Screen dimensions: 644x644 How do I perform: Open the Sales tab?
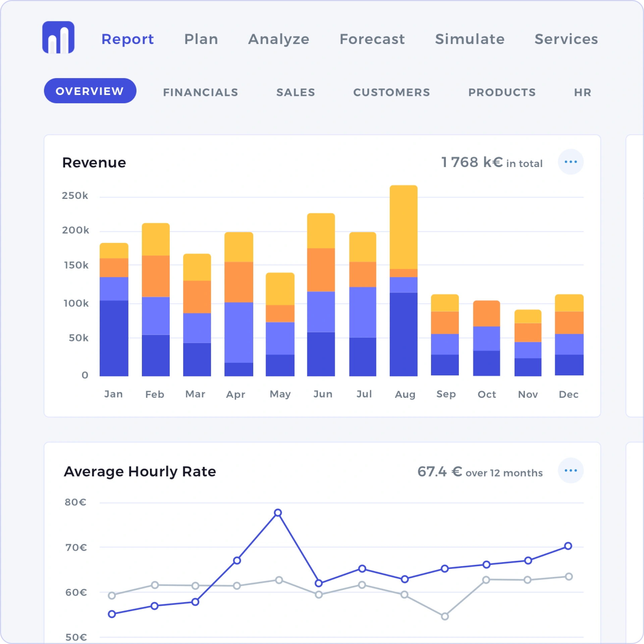pyautogui.click(x=296, y=92)
